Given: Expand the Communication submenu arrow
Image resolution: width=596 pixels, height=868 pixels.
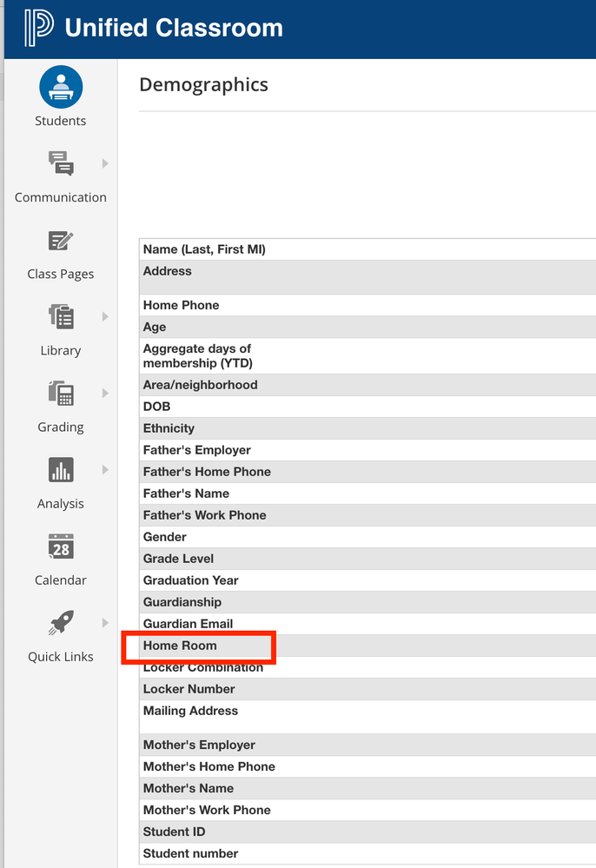Looking at the screenshot, I should coord(105,163).
